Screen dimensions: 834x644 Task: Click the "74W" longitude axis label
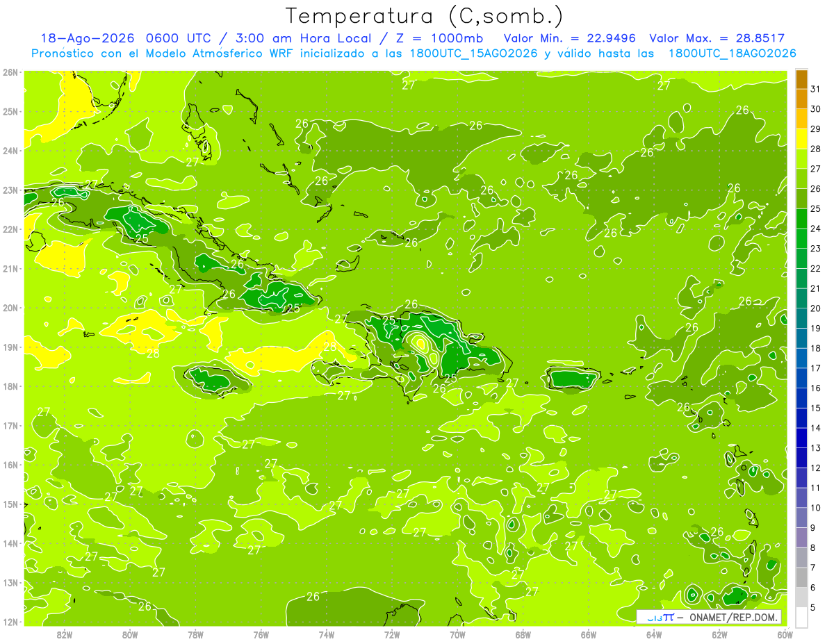pyautogui.click(x=327, y=634)
